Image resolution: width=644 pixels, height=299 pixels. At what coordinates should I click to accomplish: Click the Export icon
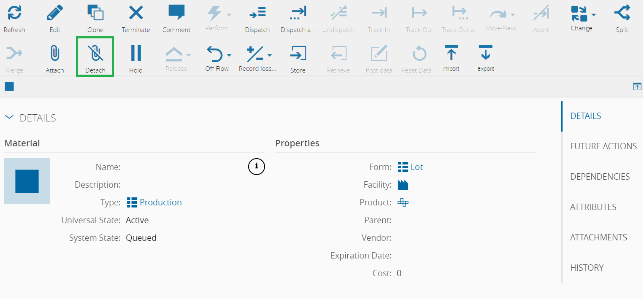[x=486, y=54]
